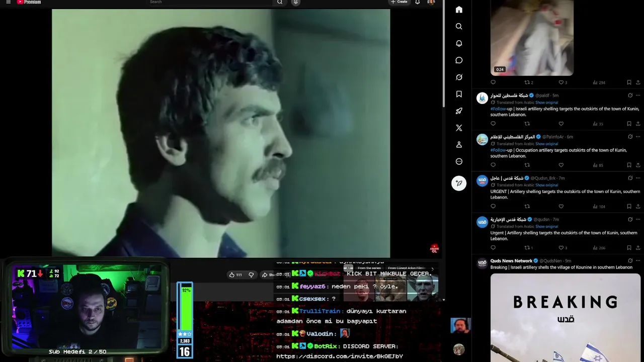Viewport: 644px width, 362px height.
Task: Open more menu on @qudsn tweet
Action: (638, 219)
